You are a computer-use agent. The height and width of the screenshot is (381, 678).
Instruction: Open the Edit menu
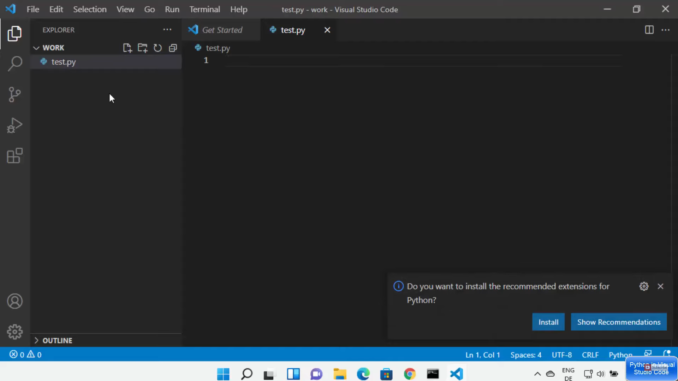(x=56, y=9)
